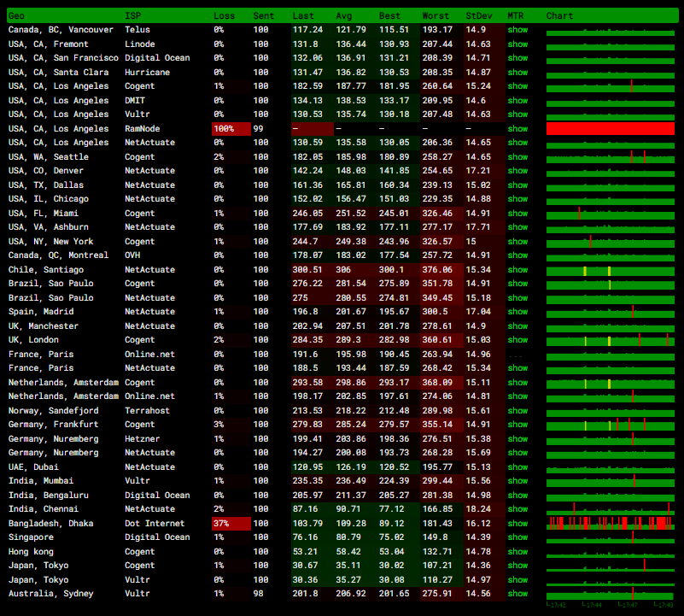
Task: Select the last value 117.24 for Vancouver
Action: tap(307, 30)
